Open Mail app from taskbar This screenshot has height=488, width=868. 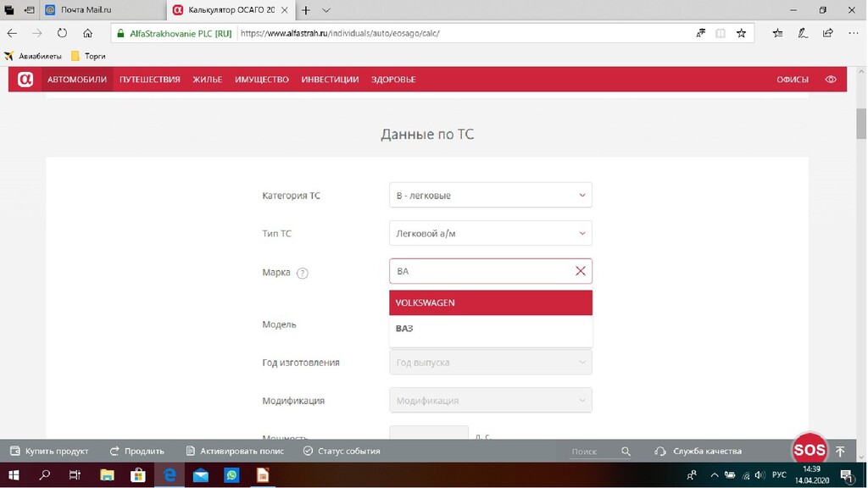pos(200,474)
